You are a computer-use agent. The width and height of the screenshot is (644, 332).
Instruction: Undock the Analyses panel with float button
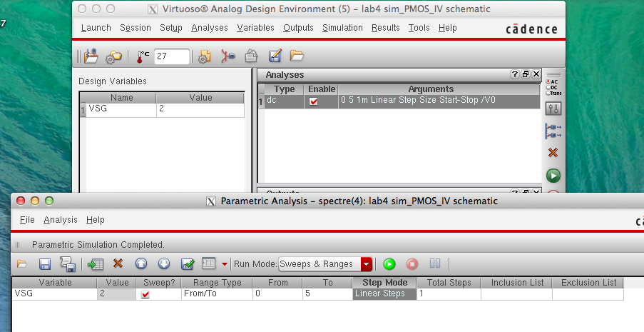[526, 74]
